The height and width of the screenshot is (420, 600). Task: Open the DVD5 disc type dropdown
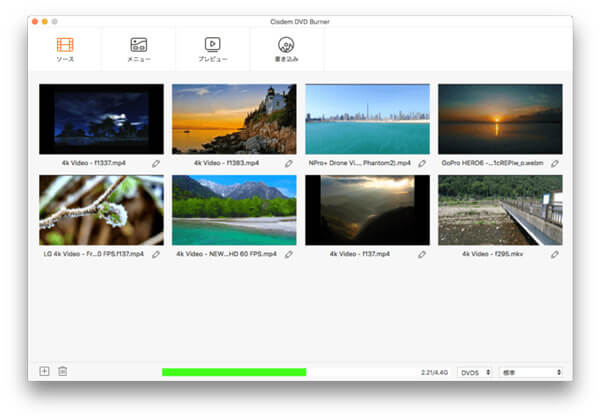pos(475,372)
